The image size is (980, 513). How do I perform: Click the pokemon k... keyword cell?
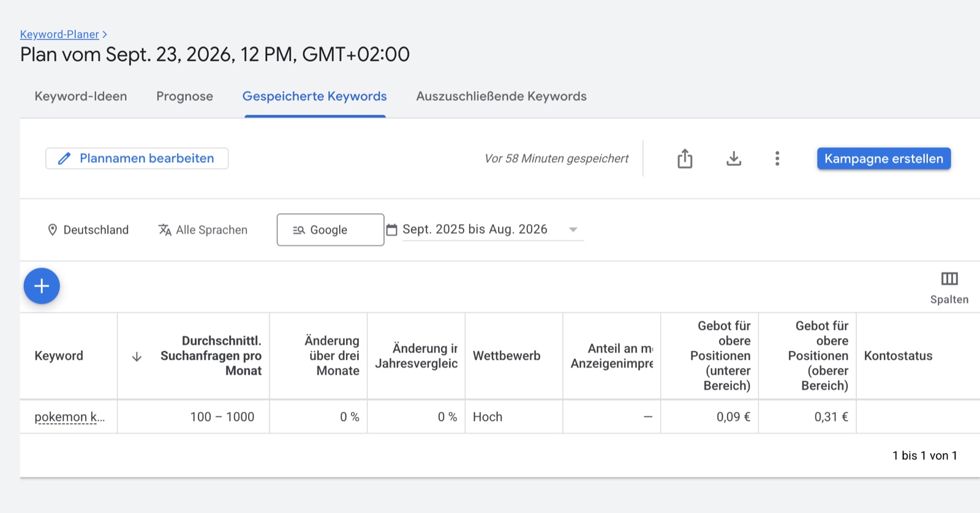click(x=69, y=417)
